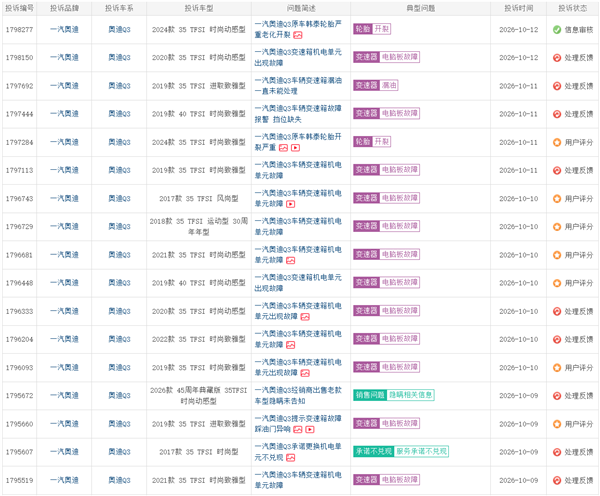This screenshot has width=600, height=496.
Task: Open image icon in complaint 1796333 description
Action: tap(305, 317)
